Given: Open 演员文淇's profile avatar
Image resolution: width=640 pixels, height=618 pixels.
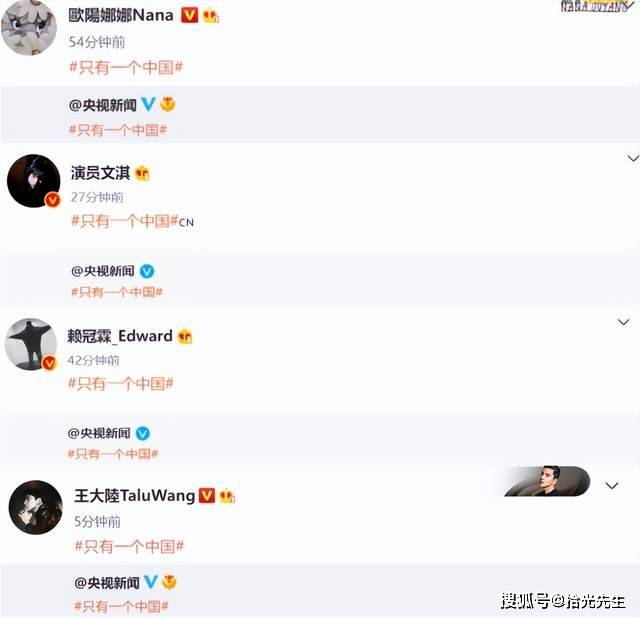Looking at the screenshot, I should point(33,180).
